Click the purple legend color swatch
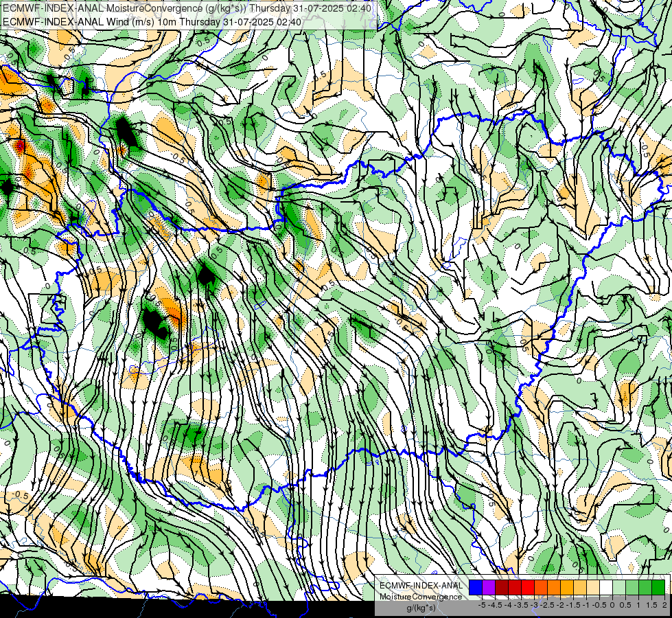 click(x=489, y=587)
